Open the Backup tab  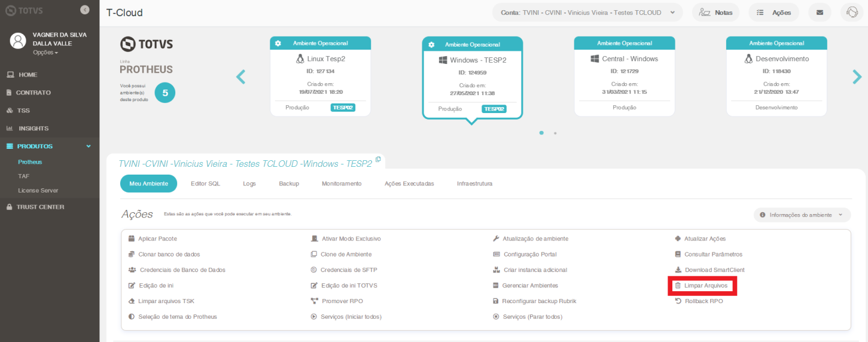(x=289, y=184)
